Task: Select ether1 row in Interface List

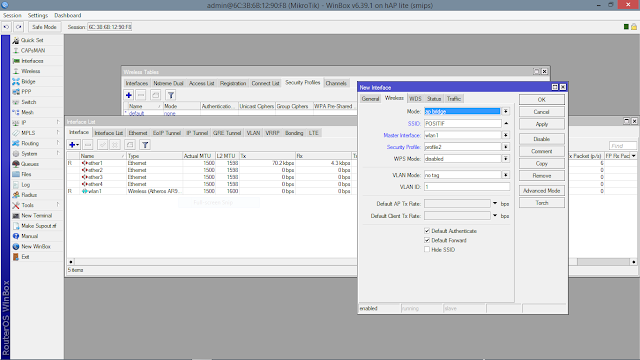Action: pos(212,163)
